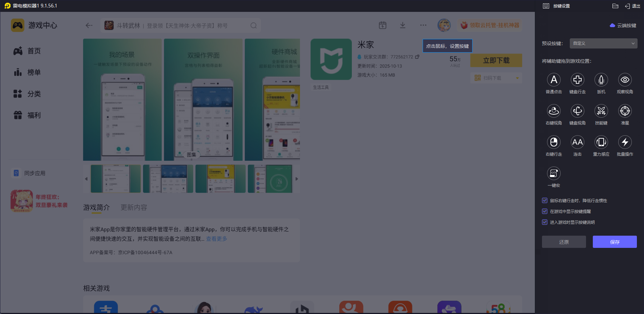The width and height of the screenshot is (644, 314).
Task: Open 福利 in the sidebar
Action: click(27, 115)
